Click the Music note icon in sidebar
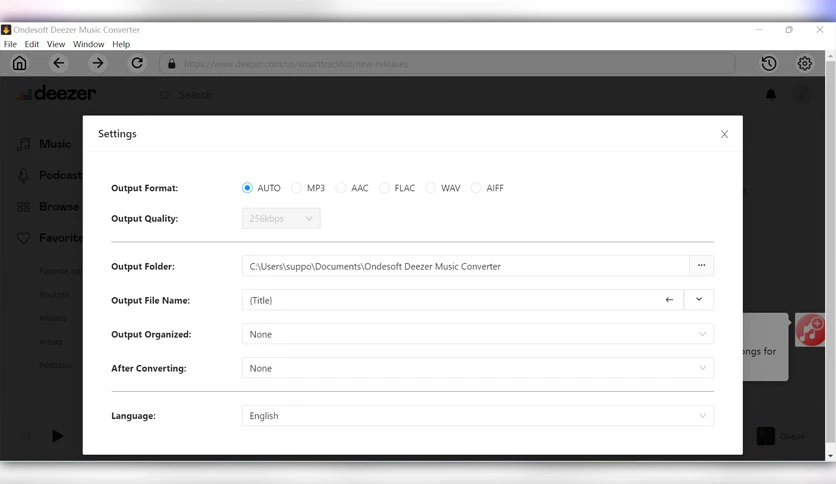The height and width of the screenshot is (484, 836). coord(23,144)
